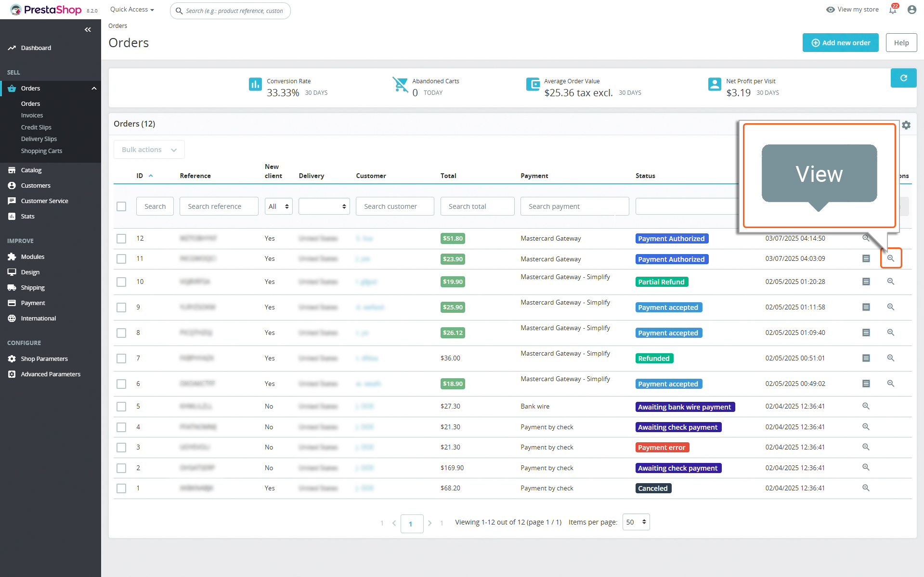Open the invoice icon for order 9
The height and width of the screenshot is (577, 924).
pos(866,307)
